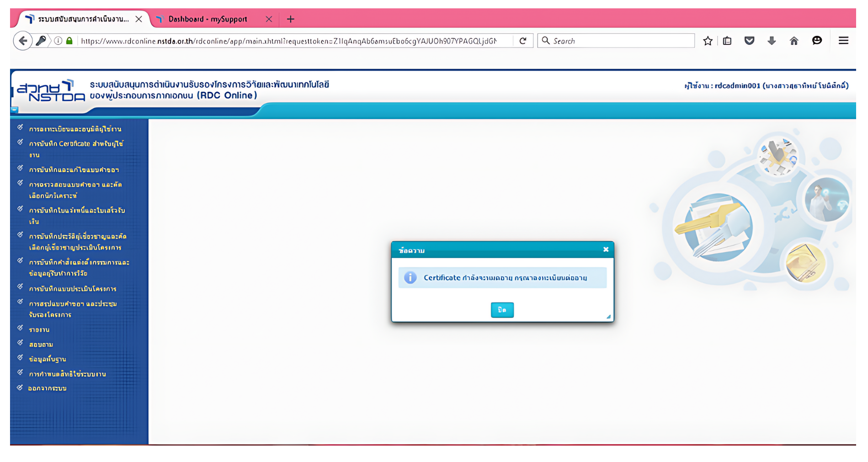Open ข้อมูลพื้นฐาน in the sidebar menu

pyautogui.click(x=48, y=359)
